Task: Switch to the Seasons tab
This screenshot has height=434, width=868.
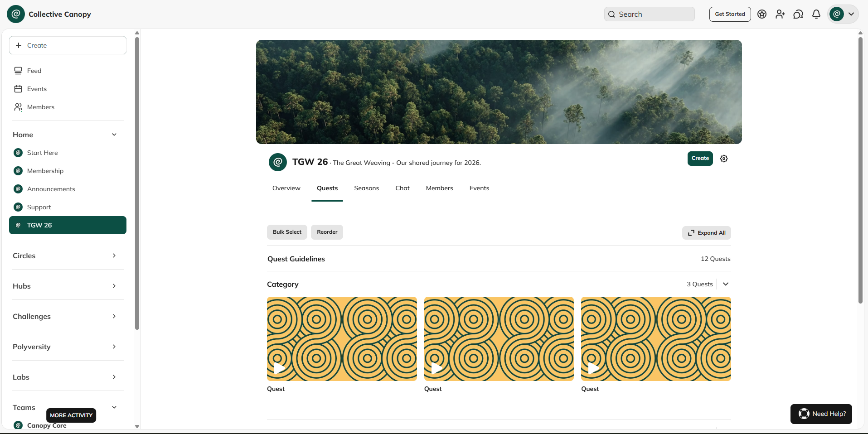Action: pos(366,188)
